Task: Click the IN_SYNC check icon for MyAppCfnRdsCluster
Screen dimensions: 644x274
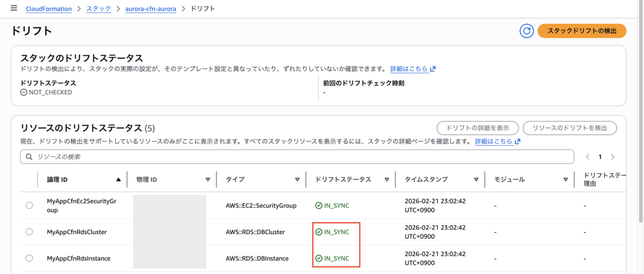Action: (x=319, y=232)
